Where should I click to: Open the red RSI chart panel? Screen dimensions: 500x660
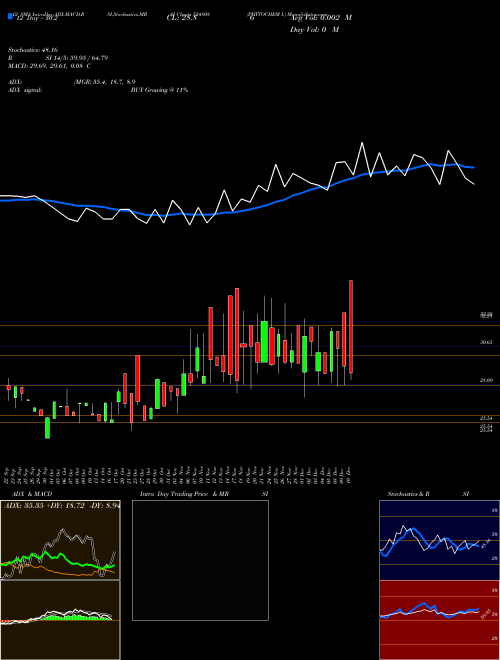(439, 620)
